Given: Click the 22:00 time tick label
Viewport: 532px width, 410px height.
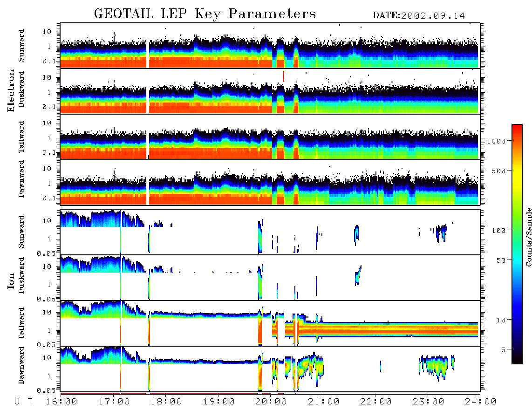Looking at the screenshot, I should [x=376, y=402].
